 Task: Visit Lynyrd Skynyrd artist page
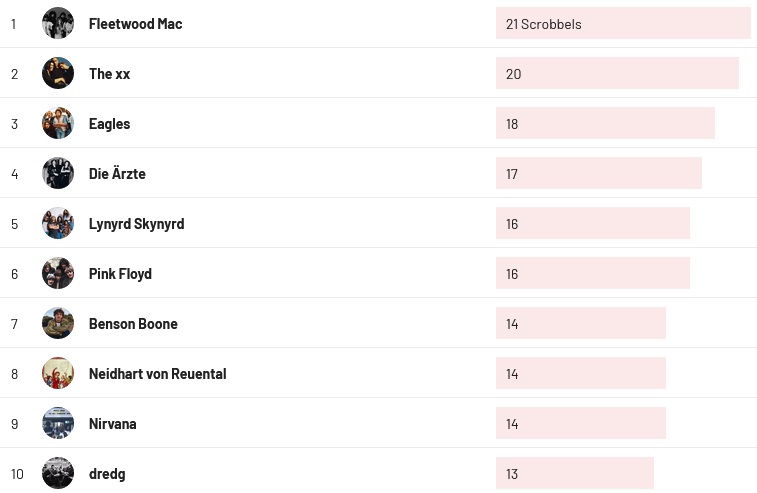(136, 224)
